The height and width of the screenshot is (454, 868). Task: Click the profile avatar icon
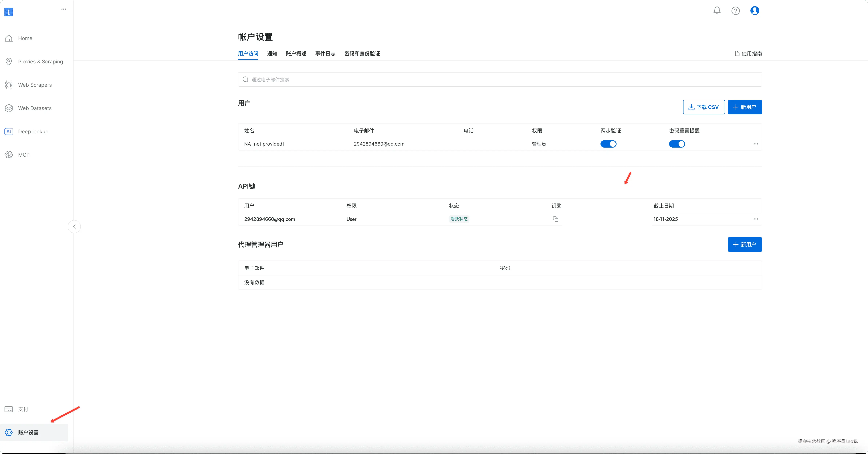pyautogui.click(x=754, y=10)
